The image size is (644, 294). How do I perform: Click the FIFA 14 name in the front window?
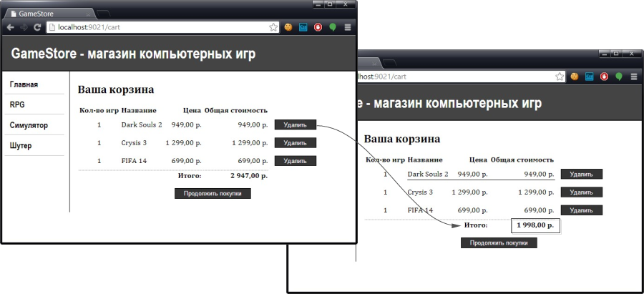[x=134, y=161]
